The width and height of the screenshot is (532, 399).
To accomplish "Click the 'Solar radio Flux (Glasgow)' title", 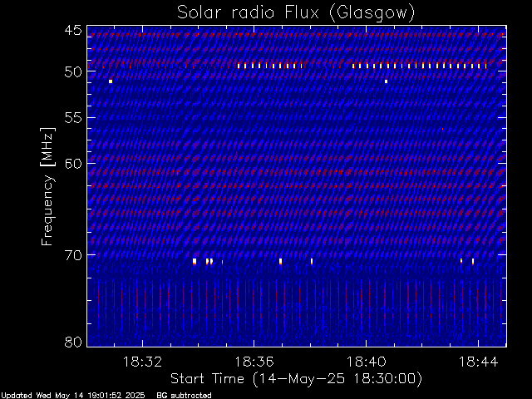I will [x=296, y=13].
